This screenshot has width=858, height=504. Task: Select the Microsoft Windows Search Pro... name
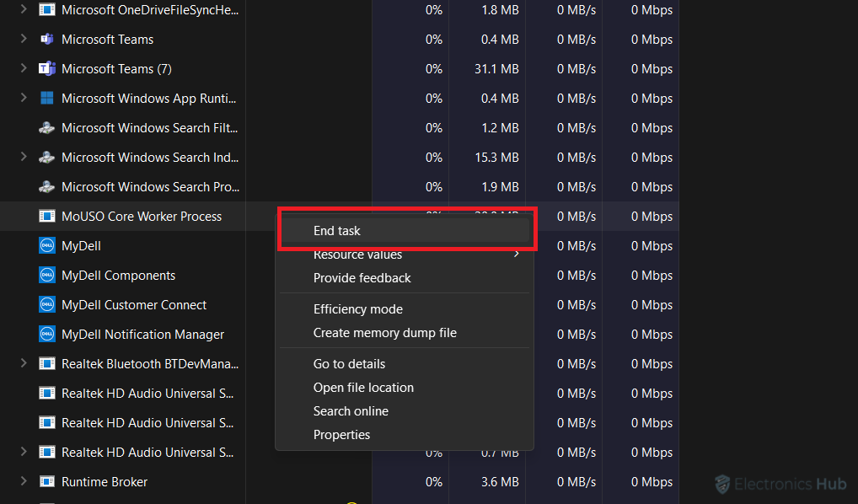[151, 187]
